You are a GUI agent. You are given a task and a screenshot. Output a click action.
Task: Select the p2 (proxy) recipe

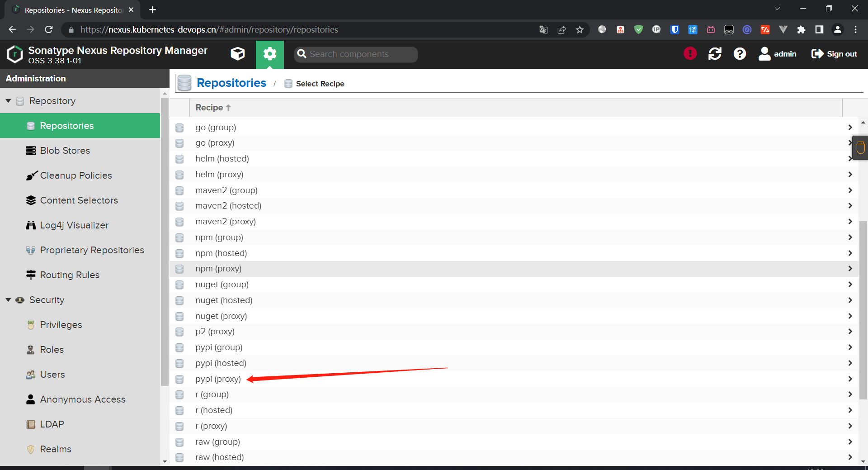point(514,332)
